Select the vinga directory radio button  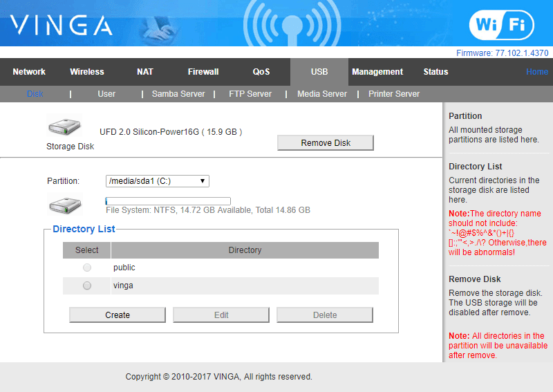(87, 286)
